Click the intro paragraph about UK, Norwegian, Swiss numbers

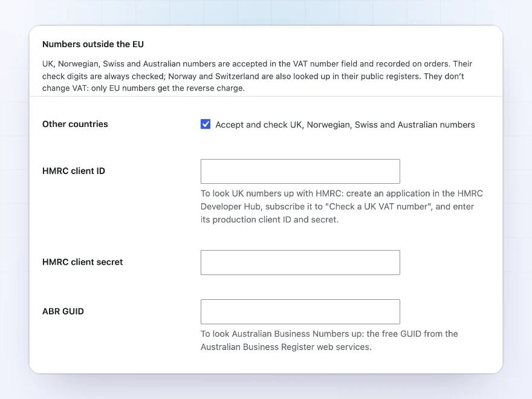(257, 76)
